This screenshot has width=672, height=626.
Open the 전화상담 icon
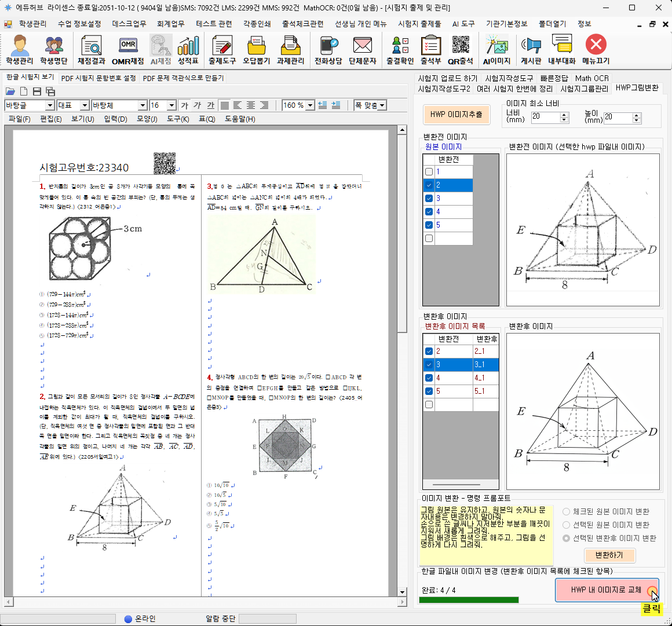pos(328,50)
